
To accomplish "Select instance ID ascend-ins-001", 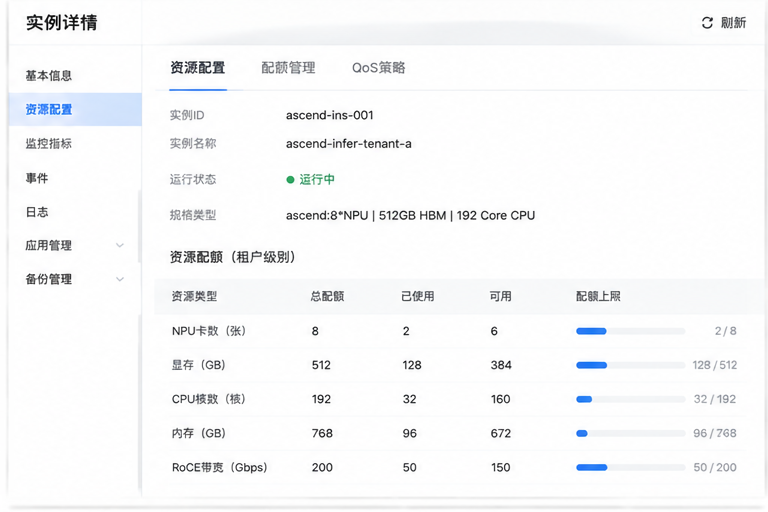I will [330, 115].
